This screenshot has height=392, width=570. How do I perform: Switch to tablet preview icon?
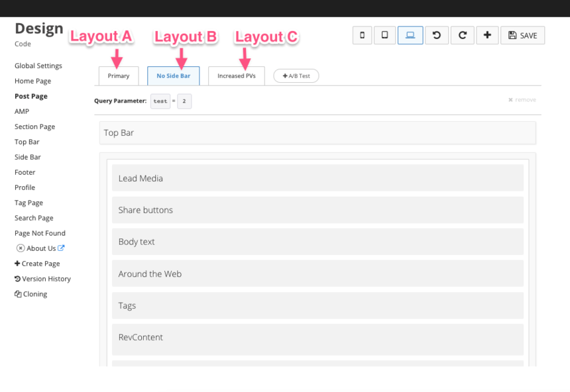[x=384, y=36]
